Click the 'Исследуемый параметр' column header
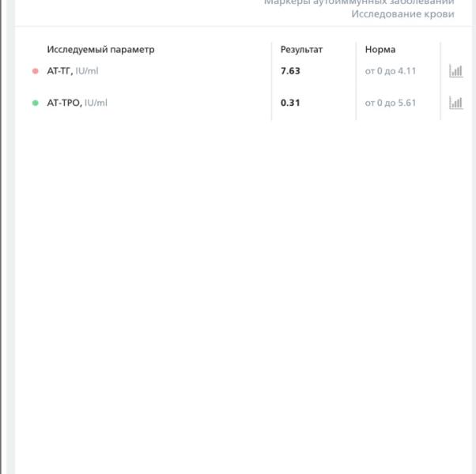The height and width of the screenshot is (474, 476). (100, 50)
